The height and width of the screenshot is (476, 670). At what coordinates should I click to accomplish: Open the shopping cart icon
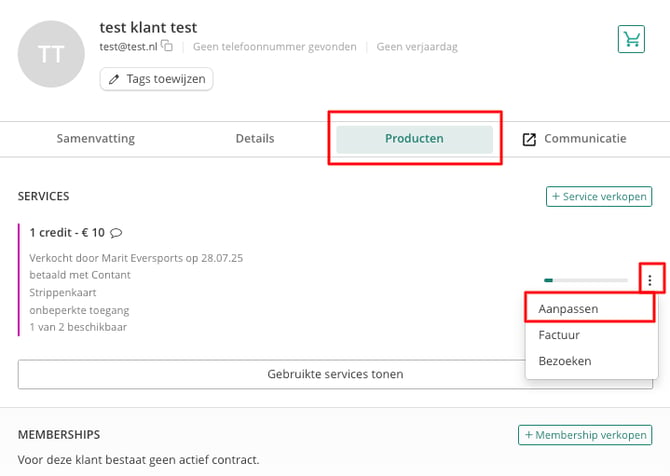coord(631,39)
